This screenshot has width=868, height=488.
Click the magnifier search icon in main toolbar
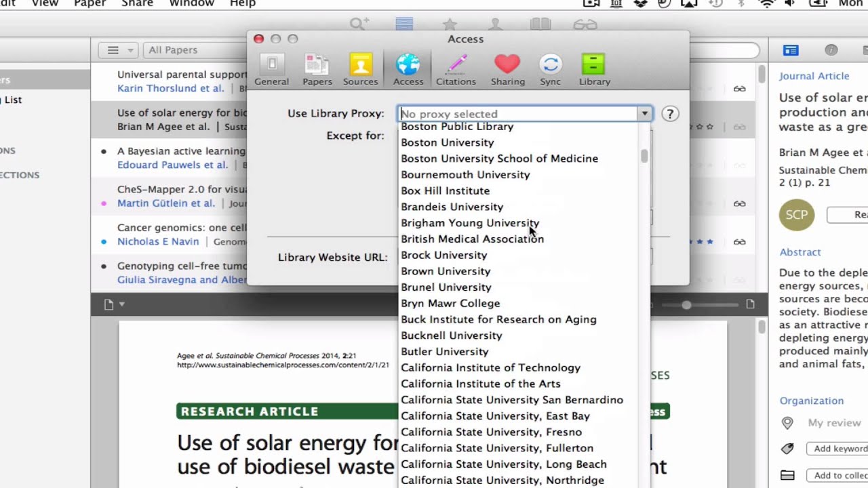(x=359, y=25)
